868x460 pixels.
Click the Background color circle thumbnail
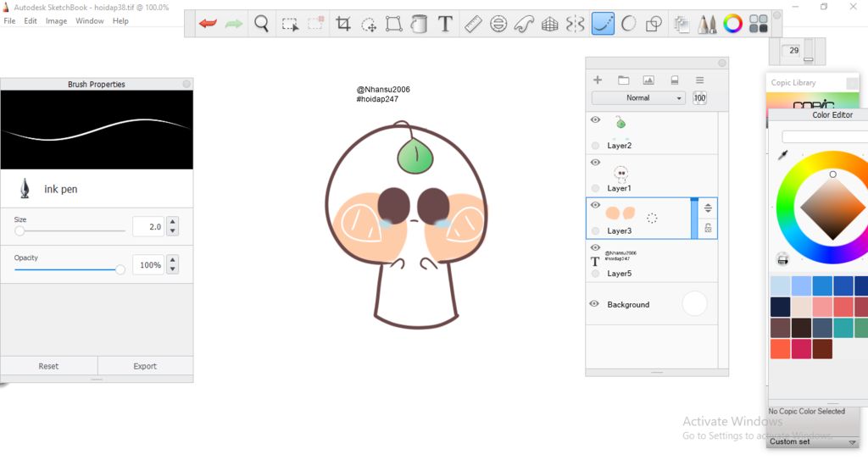(x=695, y=303)
